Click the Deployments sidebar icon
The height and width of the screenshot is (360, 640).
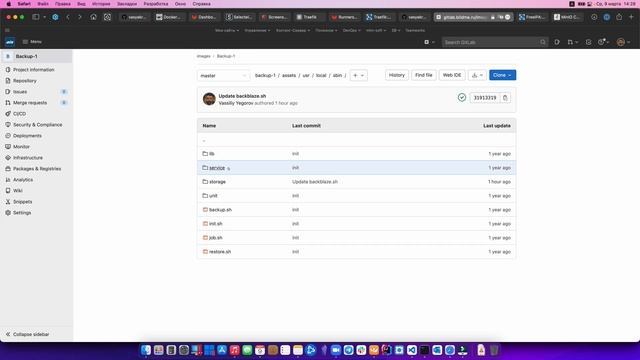point(8,136)
